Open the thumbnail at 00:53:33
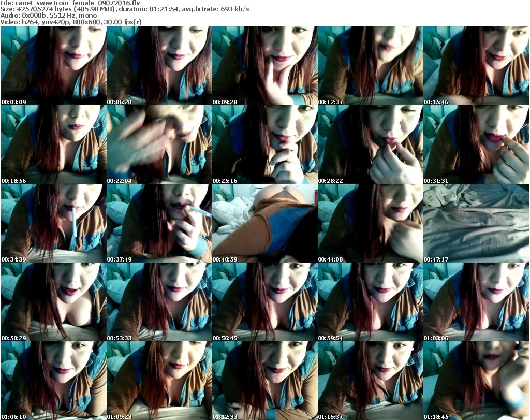 coord(159,302)
